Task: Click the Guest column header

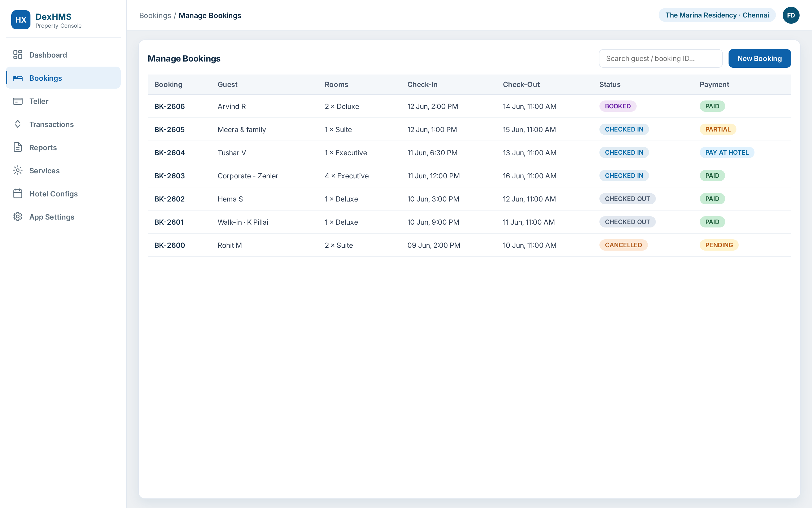Action: (x=228, y=84)
